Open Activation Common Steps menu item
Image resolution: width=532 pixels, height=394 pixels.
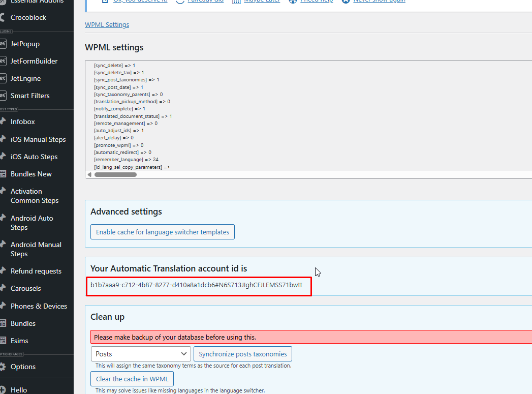[34, 196]
